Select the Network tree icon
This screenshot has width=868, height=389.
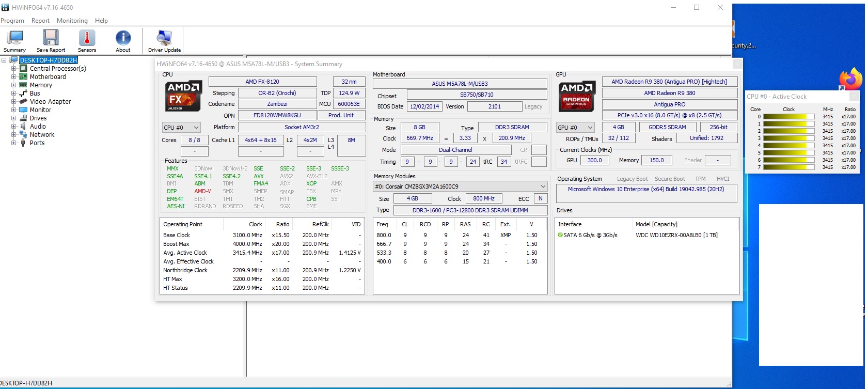[x=23, y=134]
